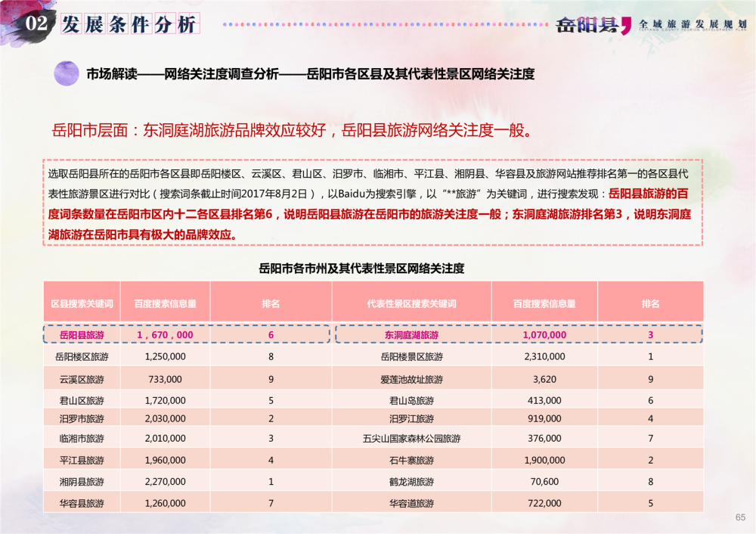Click inside the dashed red description box

(x=373, y=203)
